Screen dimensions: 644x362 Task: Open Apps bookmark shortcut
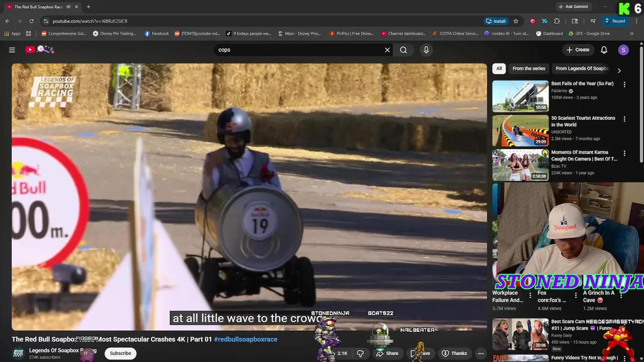[12, 34]
